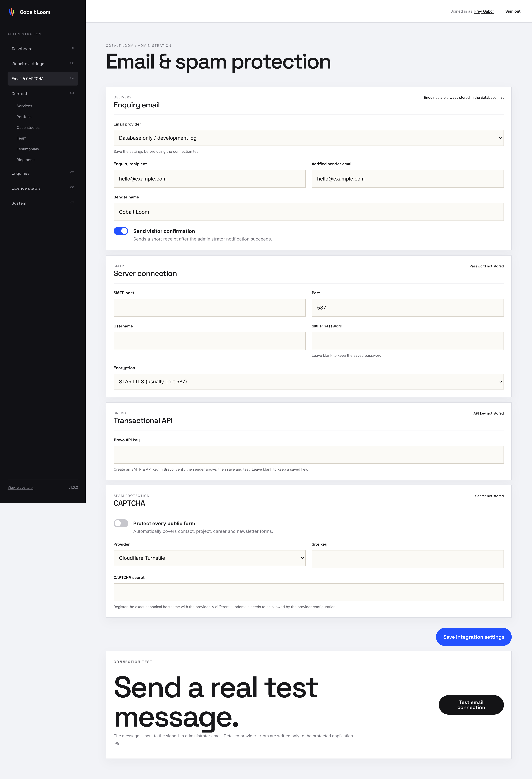Click the 'Password not stored' status text
Viewport: 532px width, 779px height.
point(487,266)
